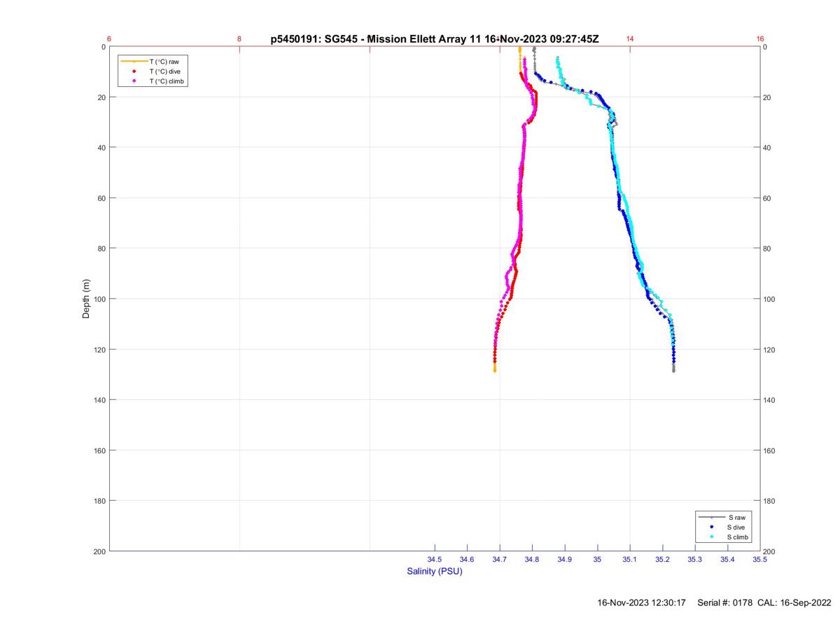Click the 'Salinity (PSU)' axis label
The width and height of the screenshot is (840, 620).
[x=435, y=571]
